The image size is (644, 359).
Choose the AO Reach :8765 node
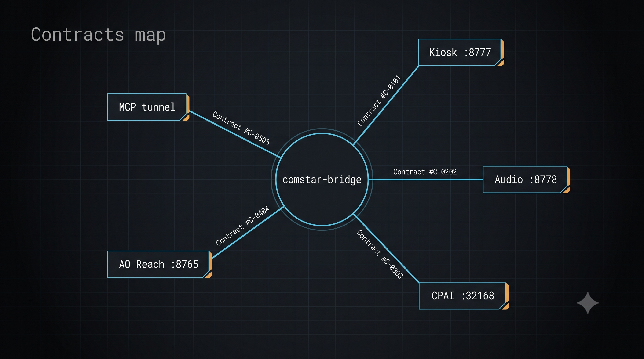[160, 264]
